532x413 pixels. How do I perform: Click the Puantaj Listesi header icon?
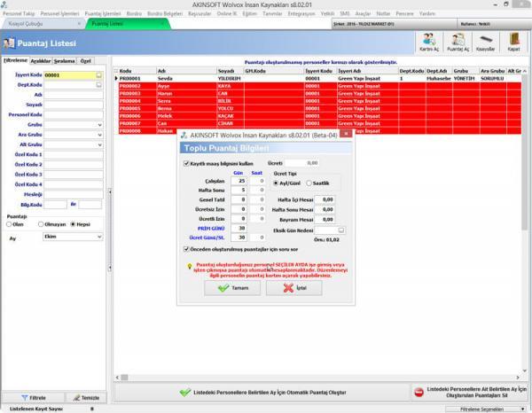tap(9, 43)
